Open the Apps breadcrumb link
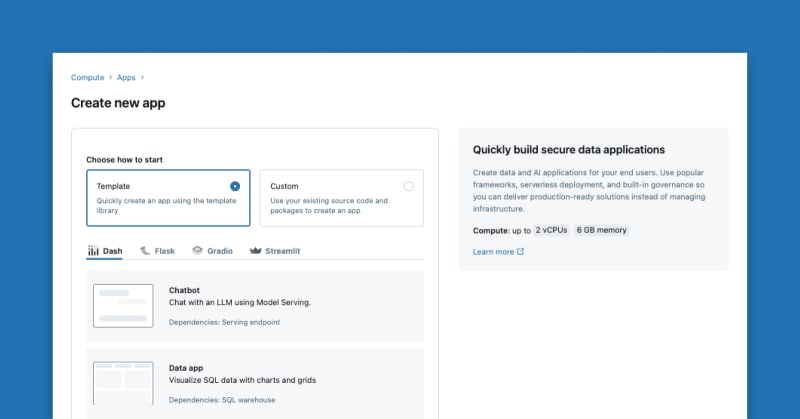This screenshot has width=800, height=419. (126, 77)
